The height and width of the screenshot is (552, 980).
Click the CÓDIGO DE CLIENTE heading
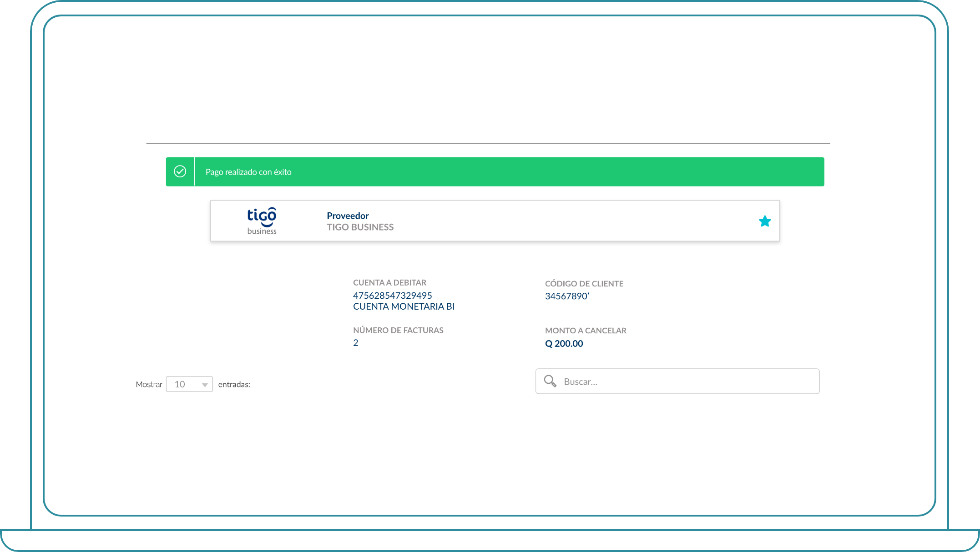click(x=584, y=283)
